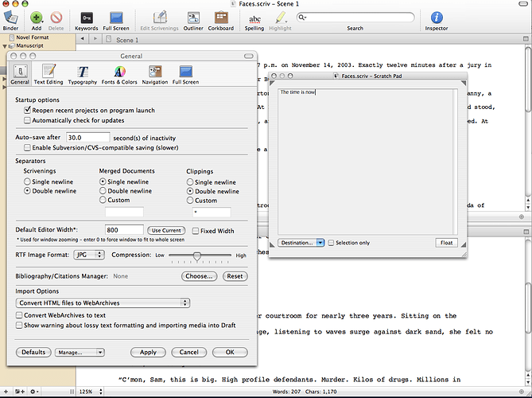Select Novel Format in the binder
Screen dimensions: 532x398
(x=33, y=37)
